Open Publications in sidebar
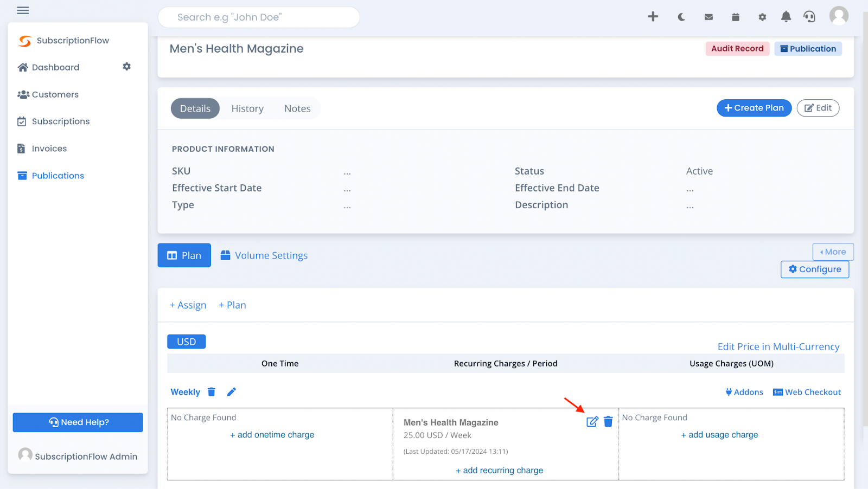 [51, 176]
